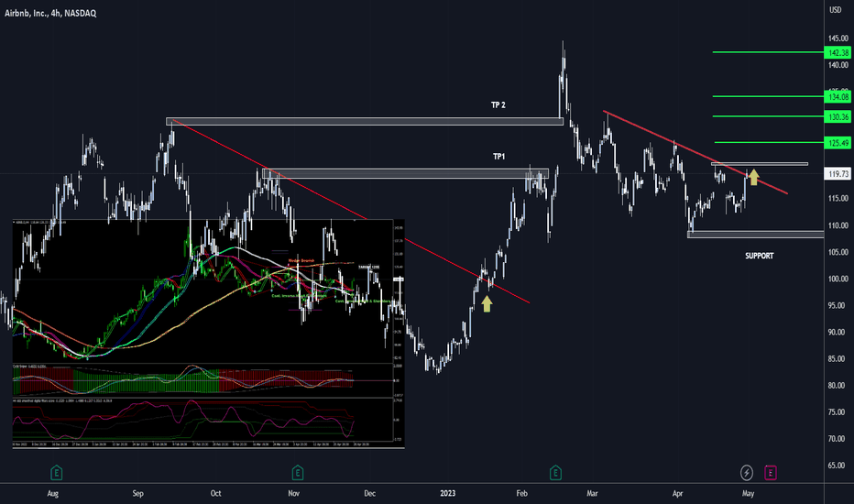Click the 80.00 price axis value

(838, 386)
